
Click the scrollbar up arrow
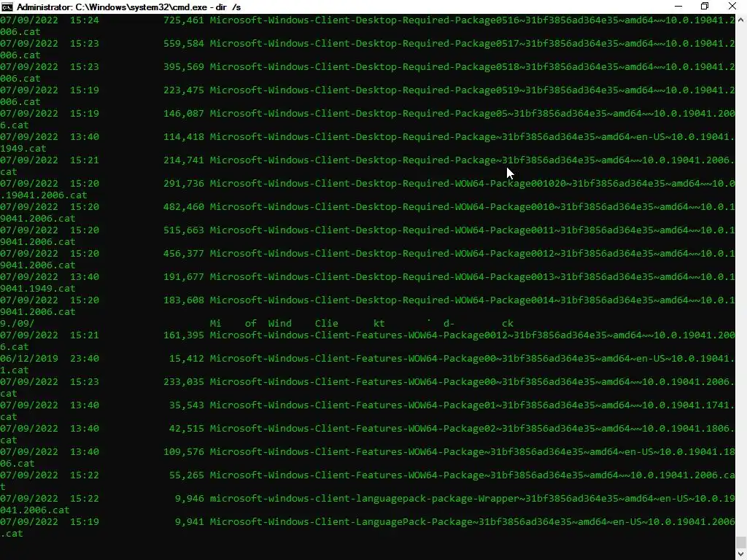[x=741, y=20]
